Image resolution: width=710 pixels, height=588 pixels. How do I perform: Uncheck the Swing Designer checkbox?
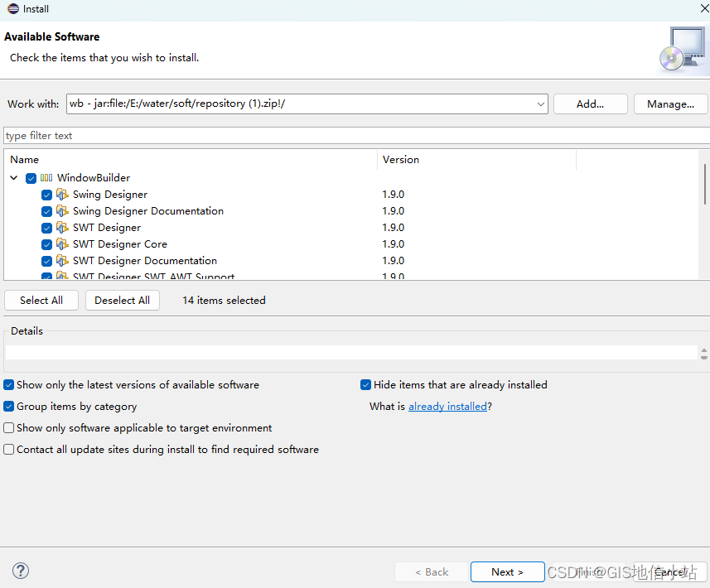click(46, 195)
